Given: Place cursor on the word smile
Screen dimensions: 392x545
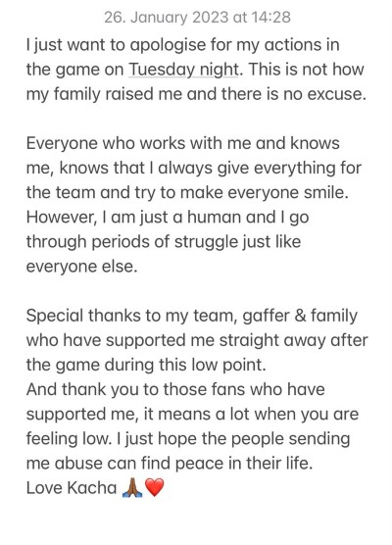Looking at the screenshot, I should tap(326, 193).
